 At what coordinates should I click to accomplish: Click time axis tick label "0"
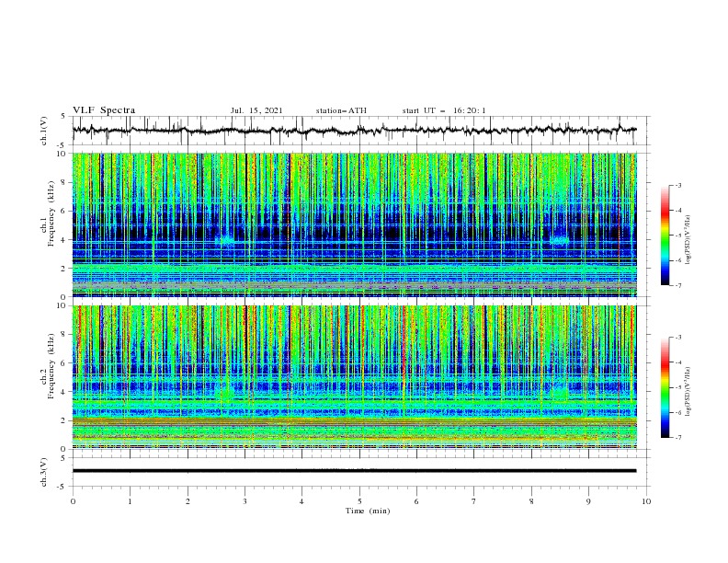(73, 501)
